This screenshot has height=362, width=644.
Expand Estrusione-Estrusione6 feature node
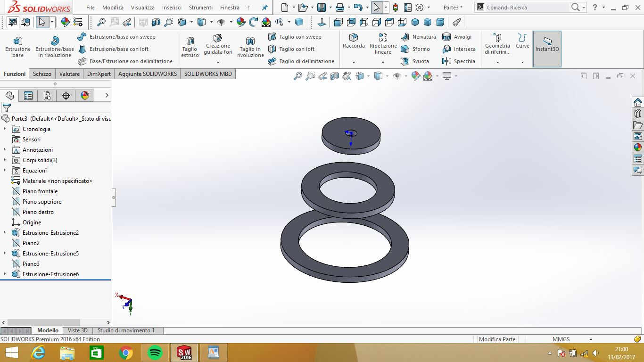[5, 274]
